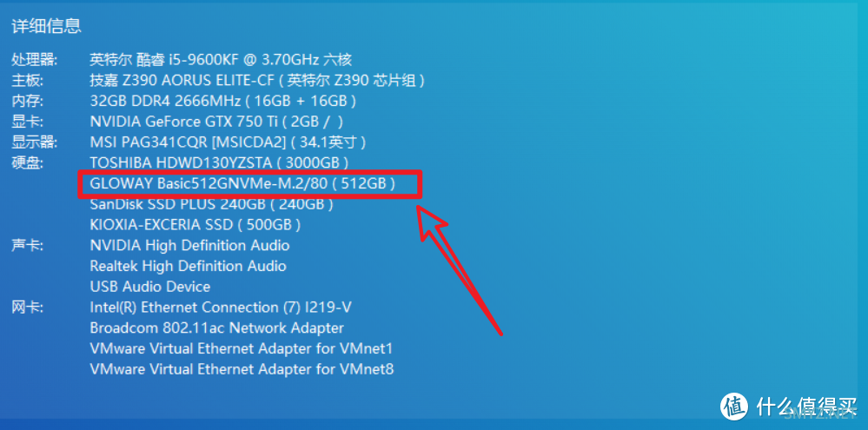The width and height of the screenshot is (868, 430).
Task: Click the Broadcom 802.11ac Network Adapter entry
Action: tap(216, 328)
